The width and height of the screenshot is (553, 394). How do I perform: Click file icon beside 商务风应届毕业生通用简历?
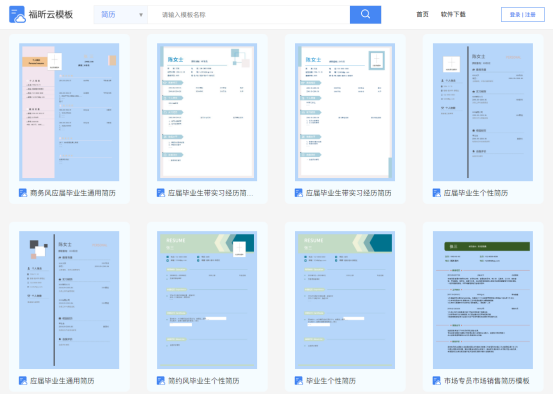point(23,193)
